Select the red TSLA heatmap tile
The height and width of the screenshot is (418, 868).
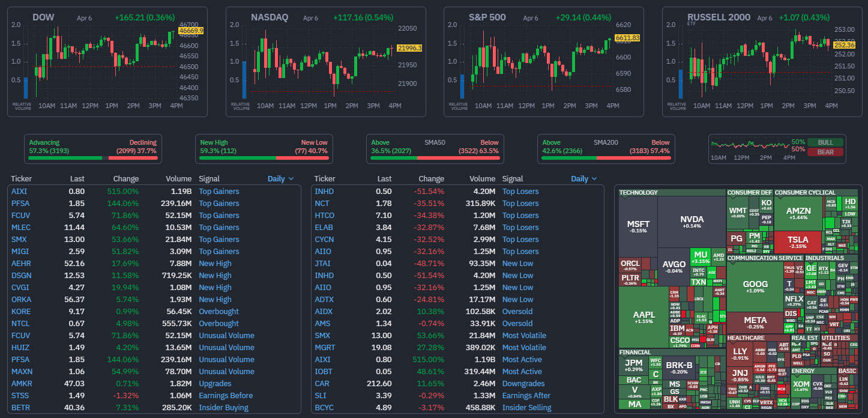[x=798, y=242]
